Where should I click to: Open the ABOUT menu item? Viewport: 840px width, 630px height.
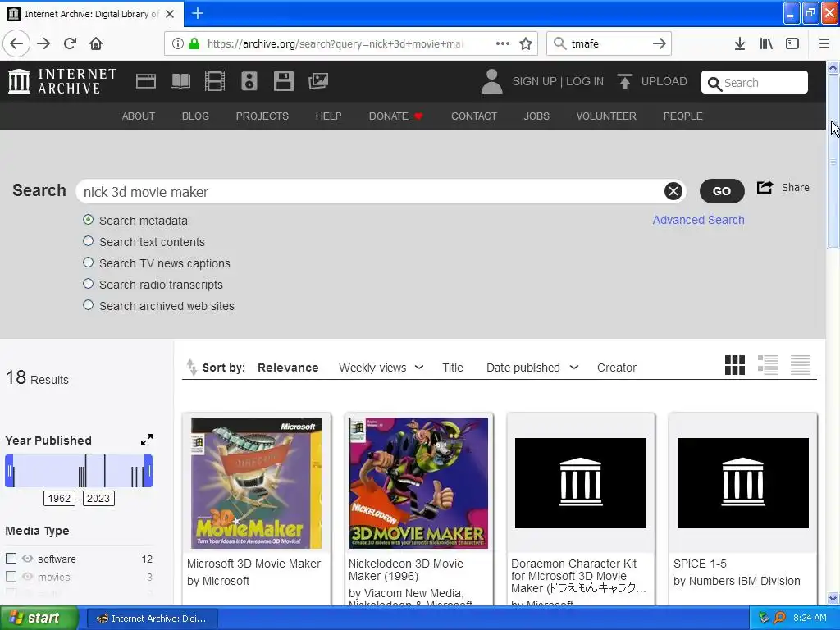[x=138, y=116]
